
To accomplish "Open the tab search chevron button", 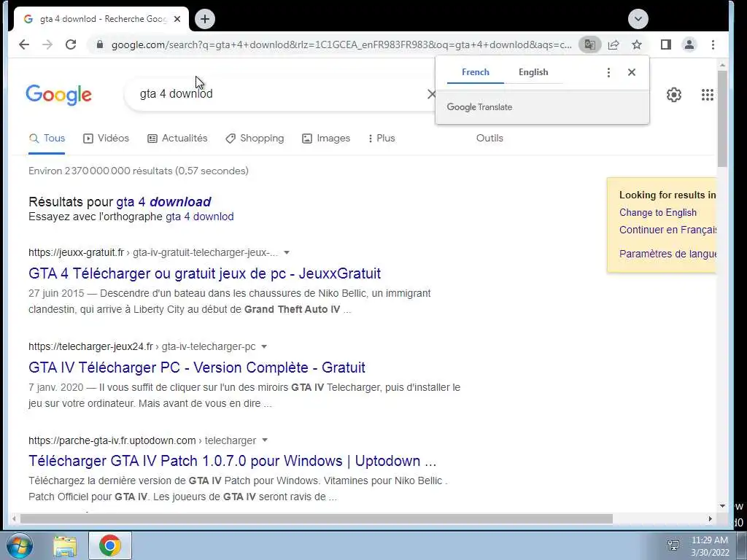I will pos(638,19).
